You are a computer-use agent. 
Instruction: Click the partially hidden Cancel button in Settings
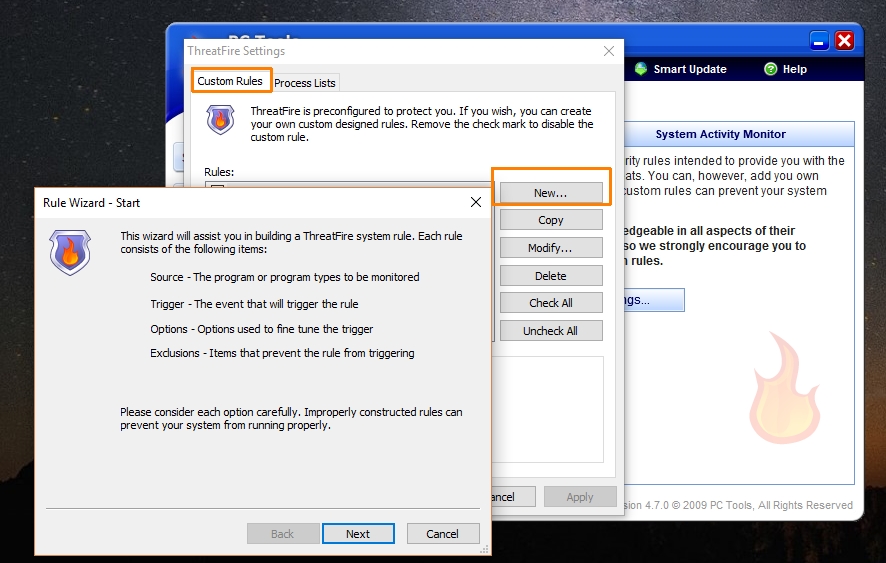tap(513, 497)
